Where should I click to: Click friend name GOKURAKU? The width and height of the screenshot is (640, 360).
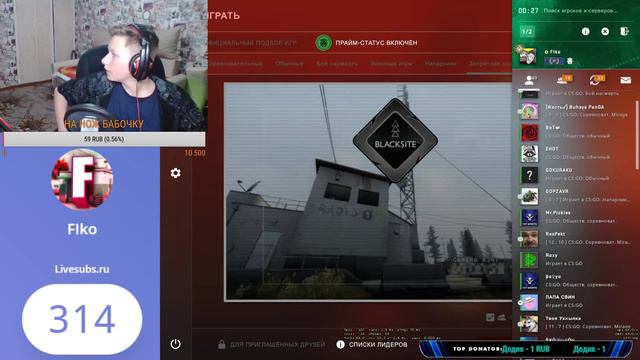(558, 170)
